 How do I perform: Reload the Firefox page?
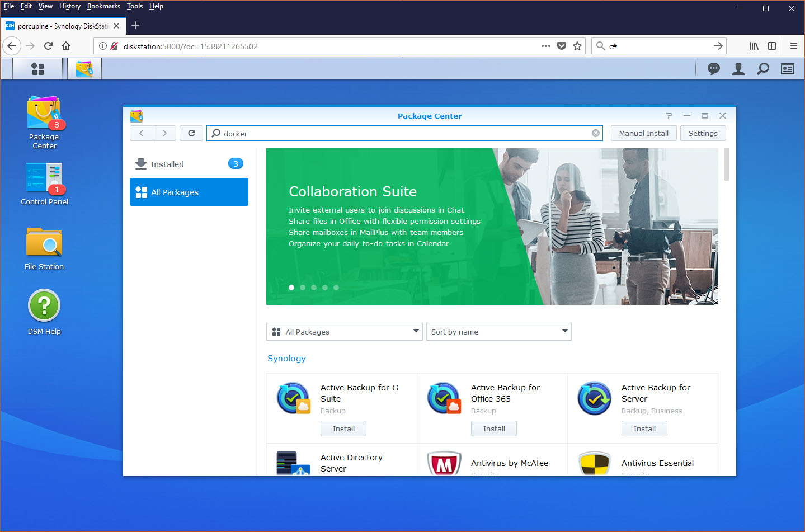coord(48,46)
